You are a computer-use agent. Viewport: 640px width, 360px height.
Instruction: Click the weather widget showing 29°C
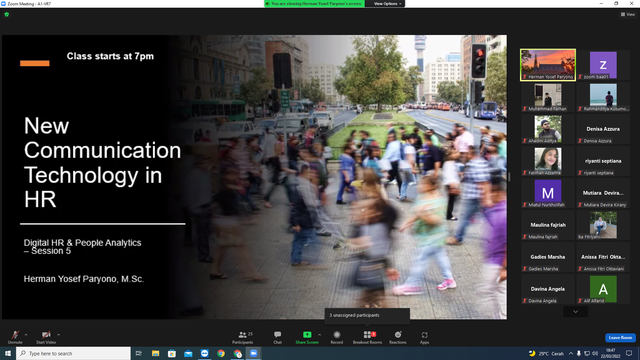pos(546,353)
